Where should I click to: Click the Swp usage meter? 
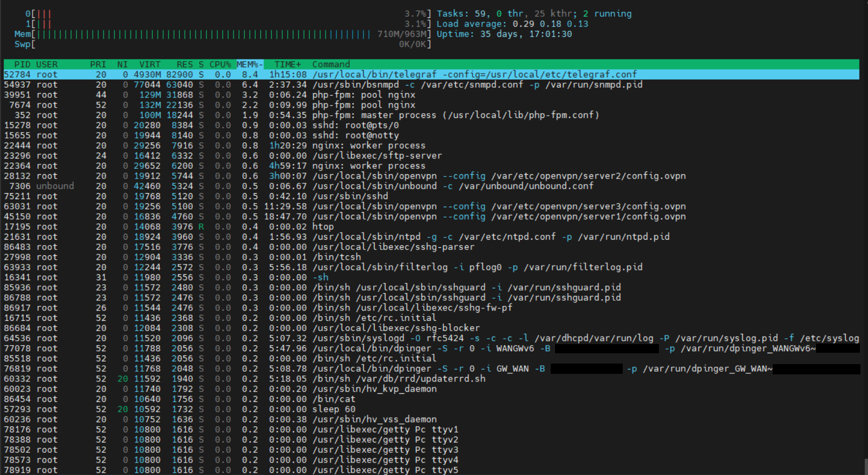(x=223, y=44)
